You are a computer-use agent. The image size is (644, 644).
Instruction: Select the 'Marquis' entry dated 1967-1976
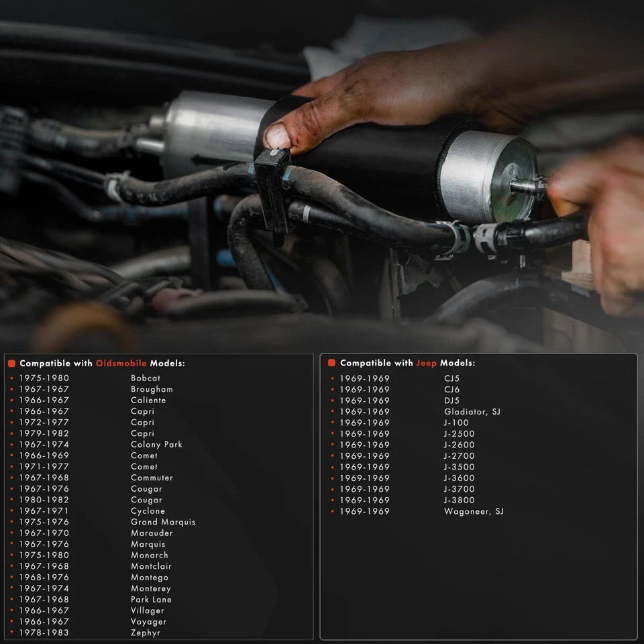[x=148, y=544]
